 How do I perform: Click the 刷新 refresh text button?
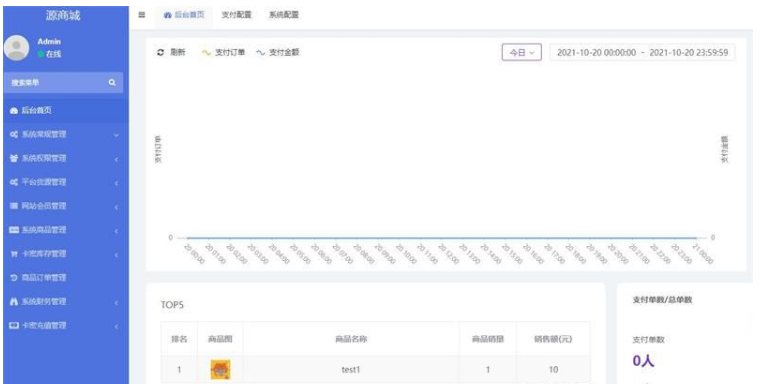pos(178,52)
